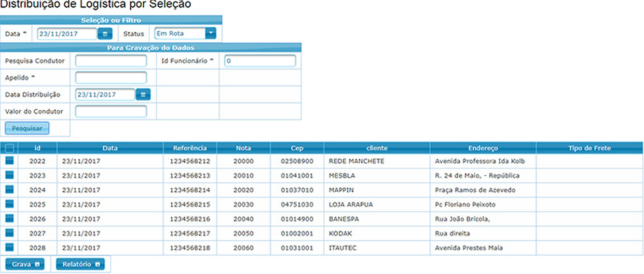Focus the Data filter date field
644x274 pixels.
pos(68,34)
